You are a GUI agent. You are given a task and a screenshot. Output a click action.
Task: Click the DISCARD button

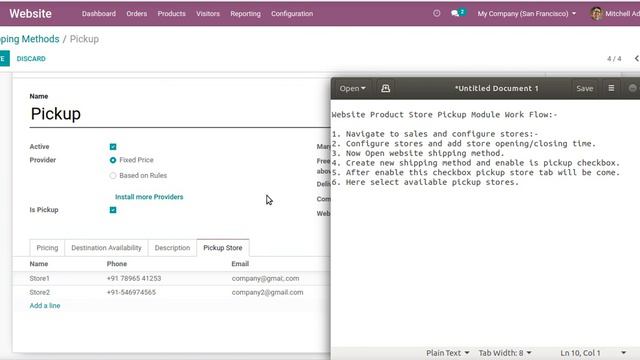(31, 58)
